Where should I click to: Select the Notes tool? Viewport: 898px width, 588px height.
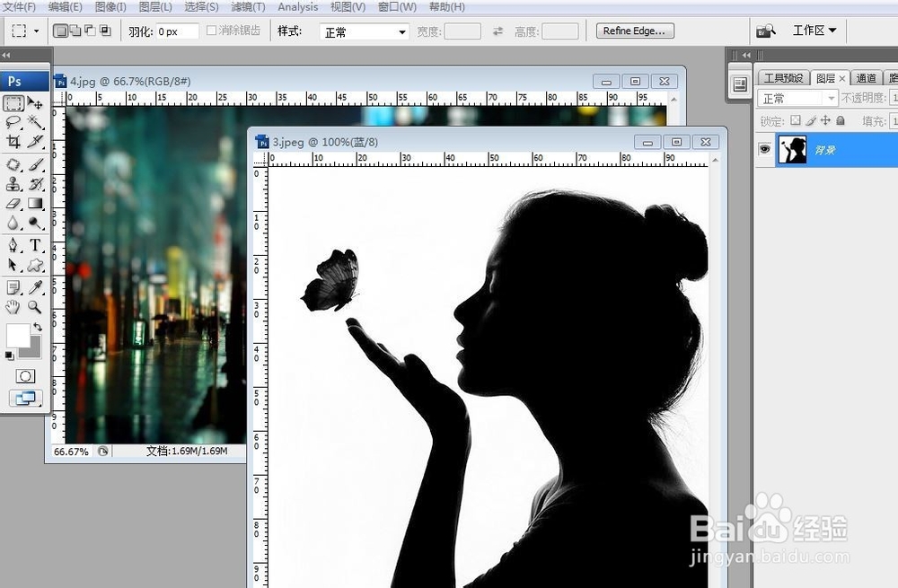[13, 287]
